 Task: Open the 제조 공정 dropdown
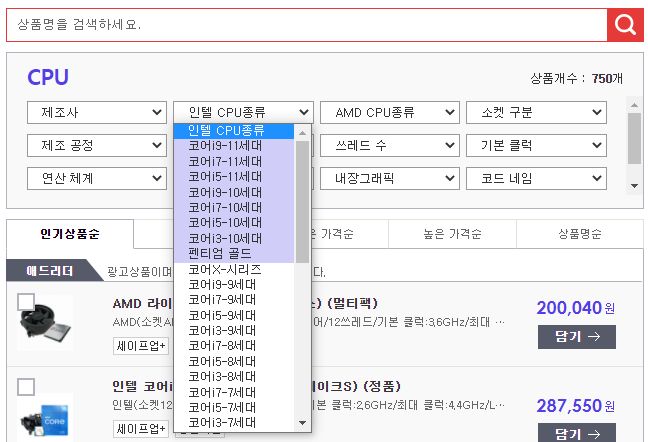(97, 145)
